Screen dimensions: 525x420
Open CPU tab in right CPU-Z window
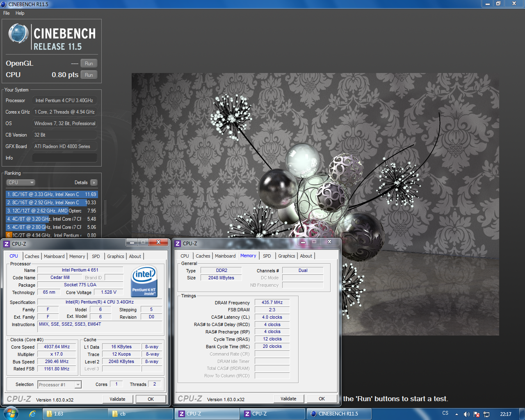point(185,256)
